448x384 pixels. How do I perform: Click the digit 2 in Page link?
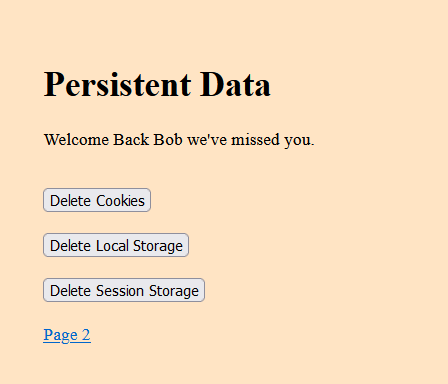point(86,334)
